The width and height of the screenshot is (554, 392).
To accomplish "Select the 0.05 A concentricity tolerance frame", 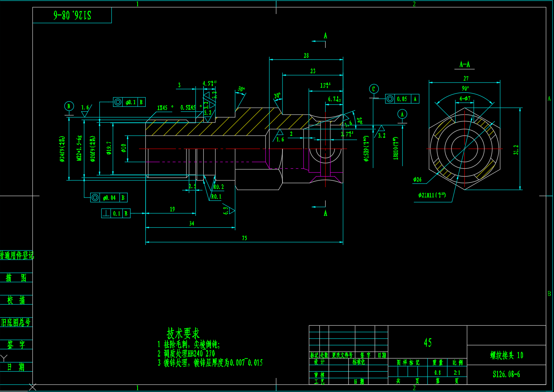I will coord(402,98).
